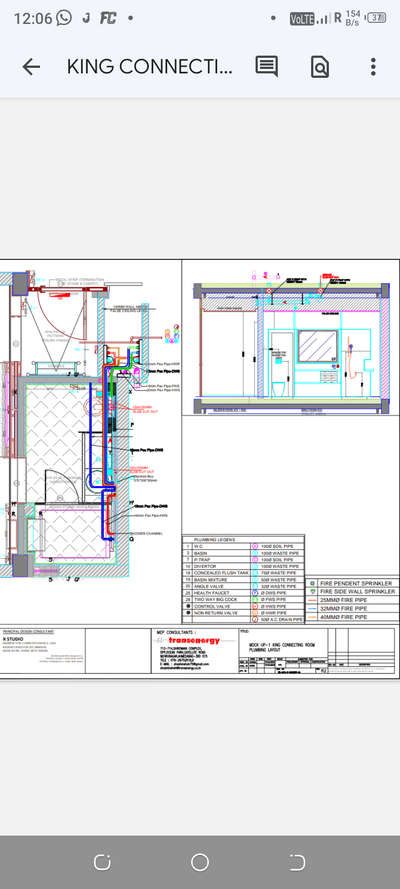Screen dimensions: 400x889
Task: Tap the battery indicator in the status bar
Action: pyautogui.click(x=377, y=18)
